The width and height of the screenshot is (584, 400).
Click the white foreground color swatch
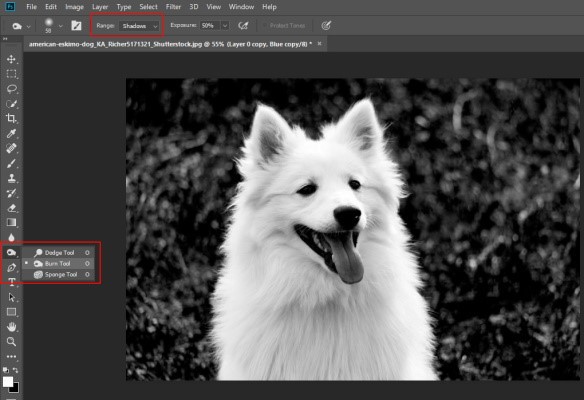(x=7, y=381)
